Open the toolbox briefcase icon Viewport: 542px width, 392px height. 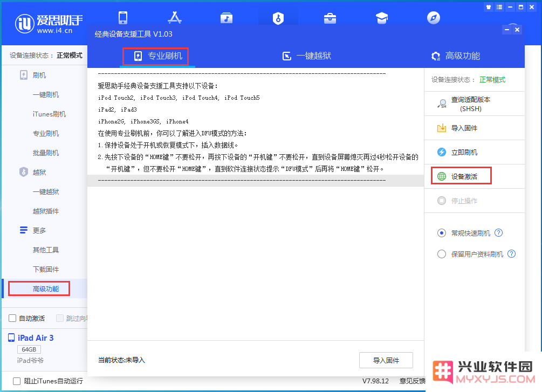330,18
